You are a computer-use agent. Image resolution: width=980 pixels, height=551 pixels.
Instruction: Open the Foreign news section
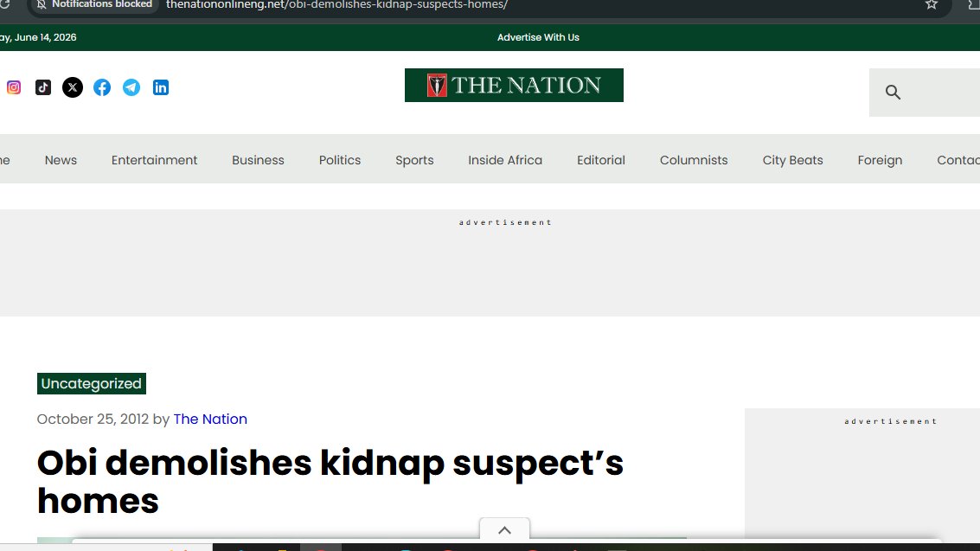(880, 160)
